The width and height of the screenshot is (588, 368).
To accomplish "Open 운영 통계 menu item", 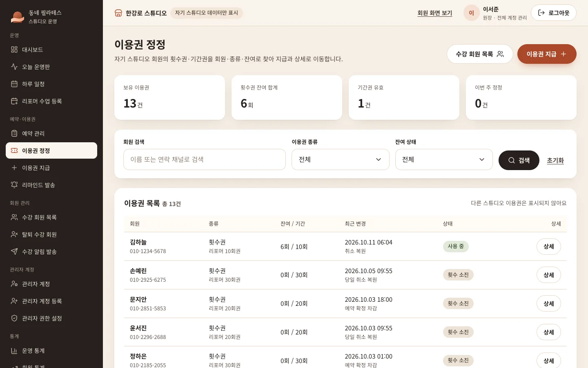I will pos(51,350).
